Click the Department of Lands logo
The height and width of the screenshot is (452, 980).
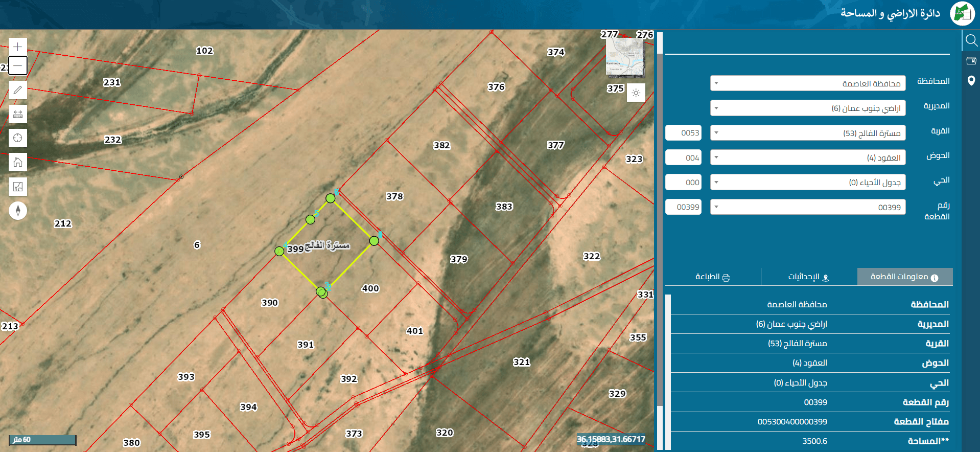click(x=962, y=13)
